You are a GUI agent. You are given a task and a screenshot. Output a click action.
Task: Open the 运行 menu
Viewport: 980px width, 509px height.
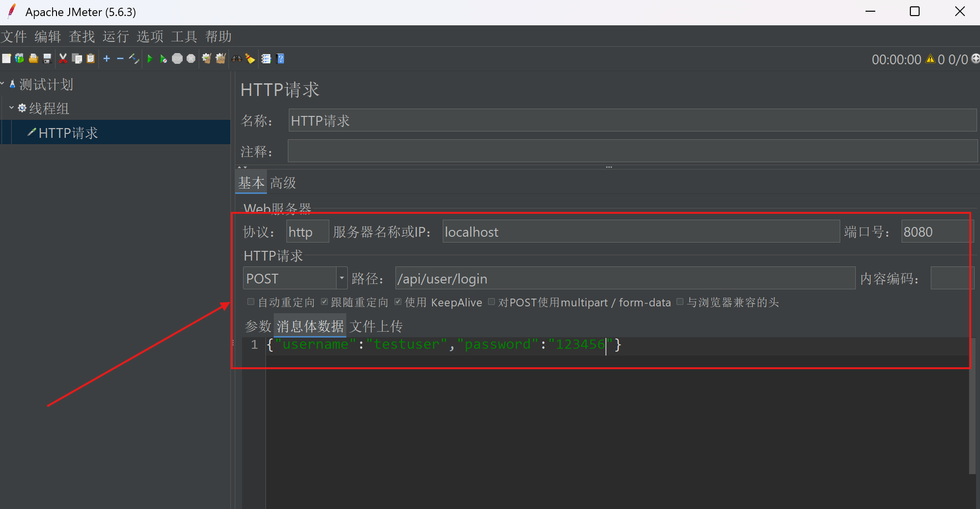coord(116,37)
